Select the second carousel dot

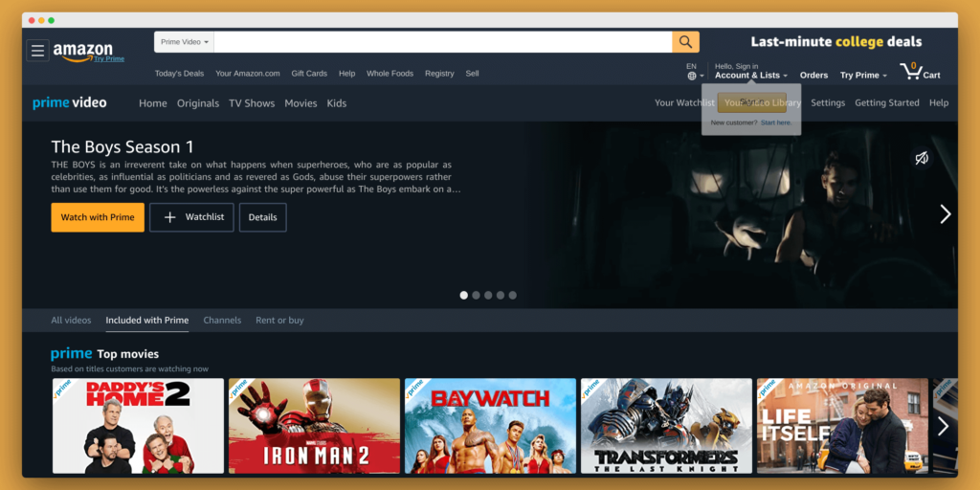pos(477,295)
